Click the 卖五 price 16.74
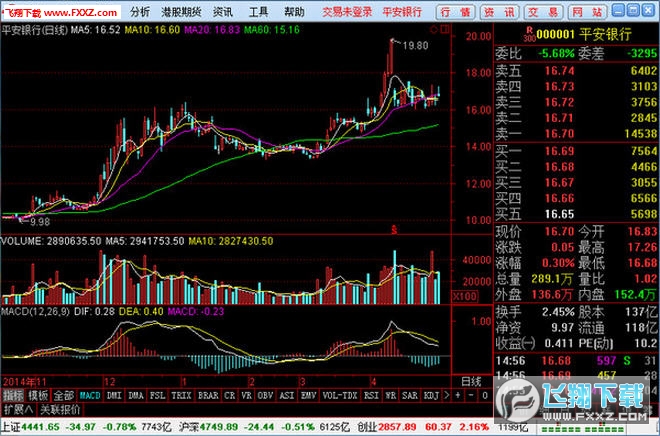This screenshot has height=436, width=660. coord(559,71)
